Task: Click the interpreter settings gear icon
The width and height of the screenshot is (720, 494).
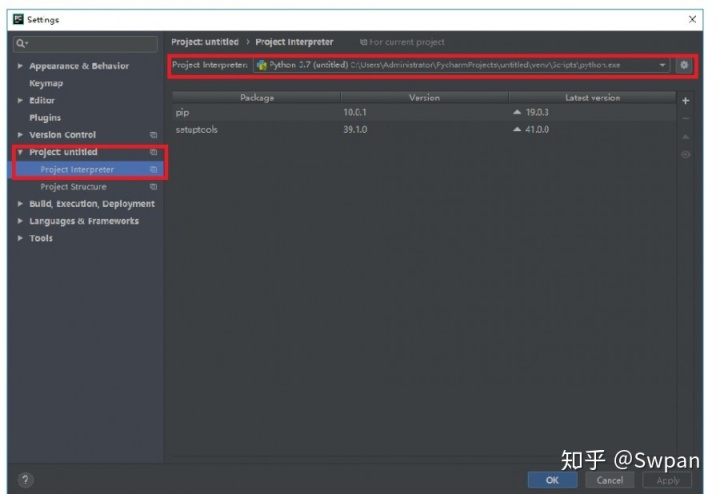Action: pos(684,65)
